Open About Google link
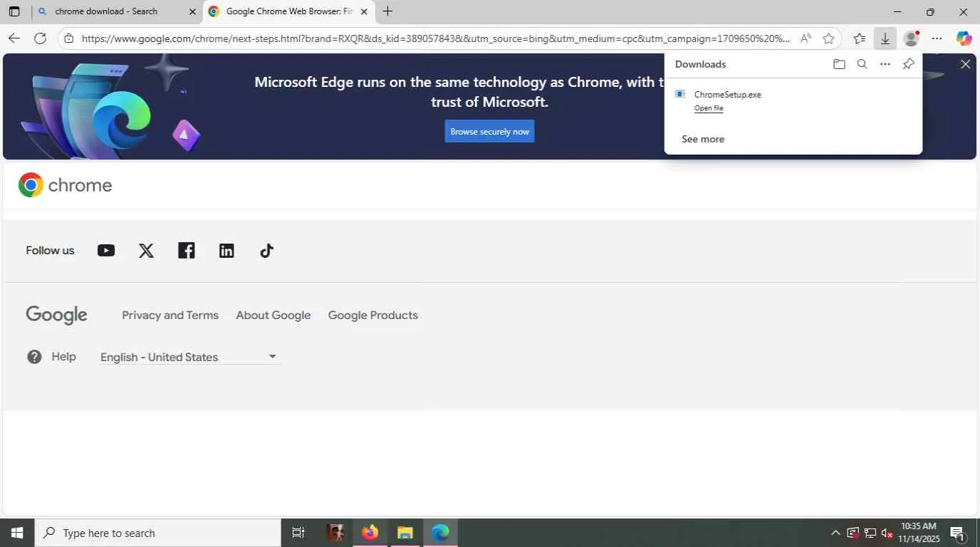The width and height of the screenshot is (980, 547). coord(273,315)
